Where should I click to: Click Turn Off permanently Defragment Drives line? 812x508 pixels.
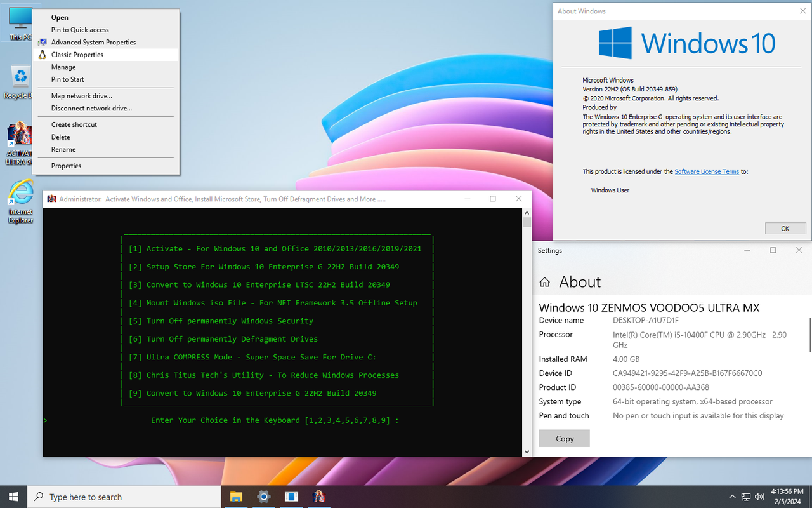[223, 339]
